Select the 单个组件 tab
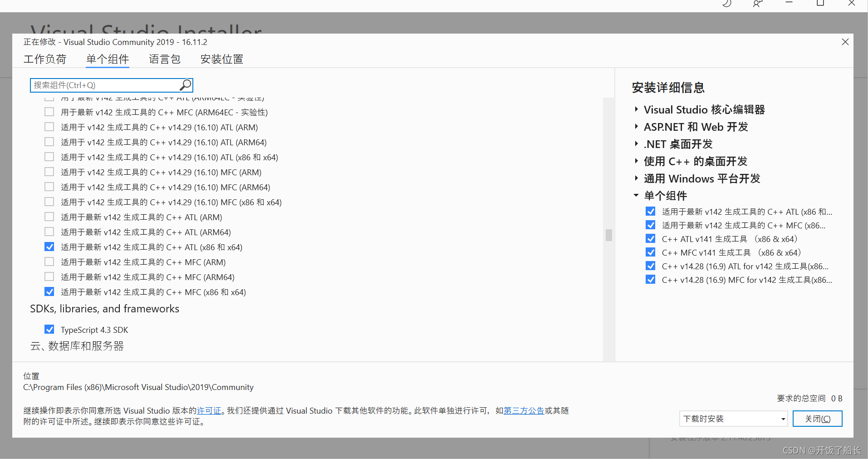Image resolution: width=868 pixels, height=459 pixels. [108, 59]
